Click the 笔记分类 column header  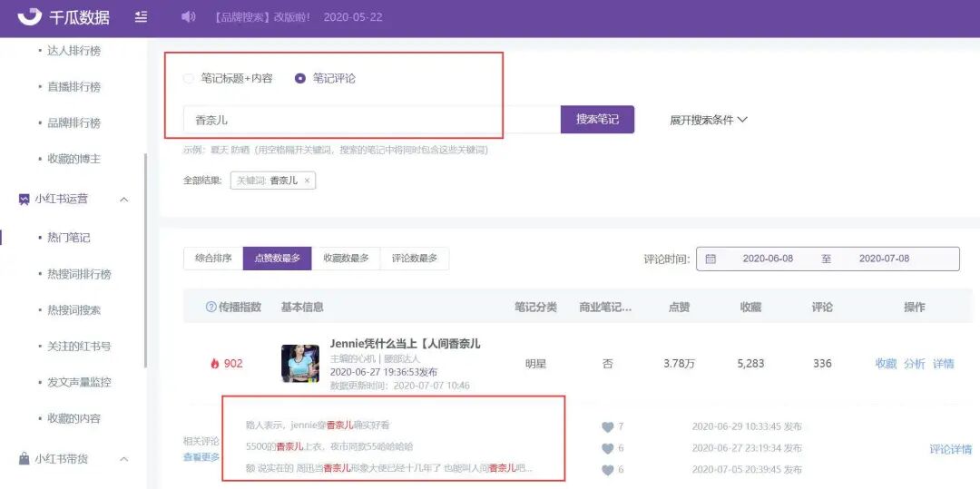point(535,308)
